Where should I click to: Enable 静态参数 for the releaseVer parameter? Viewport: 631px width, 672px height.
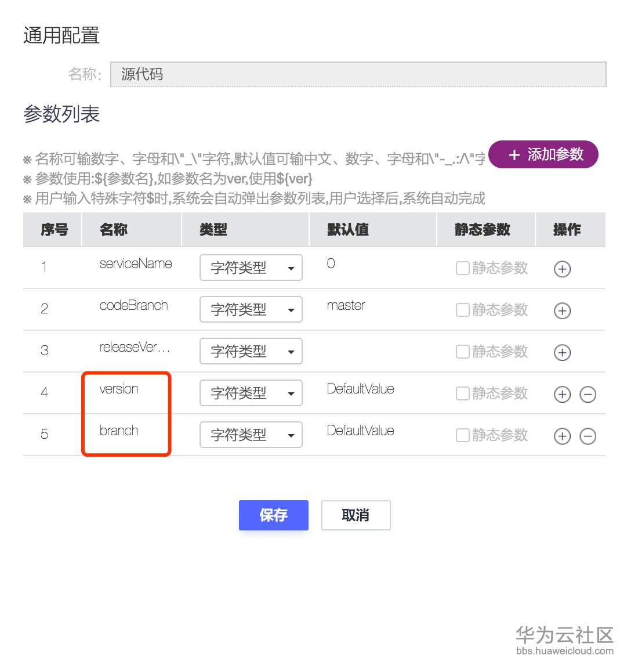[x=462, y=352]
